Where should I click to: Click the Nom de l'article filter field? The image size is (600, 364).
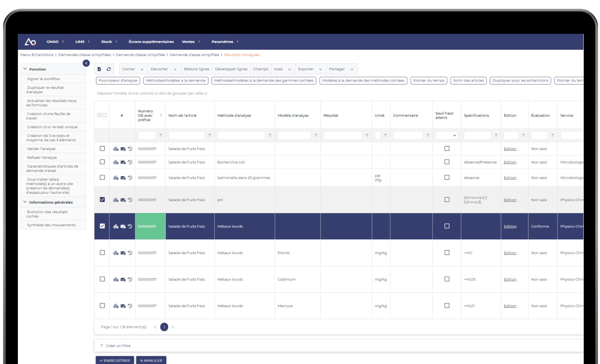coord(186,136)
